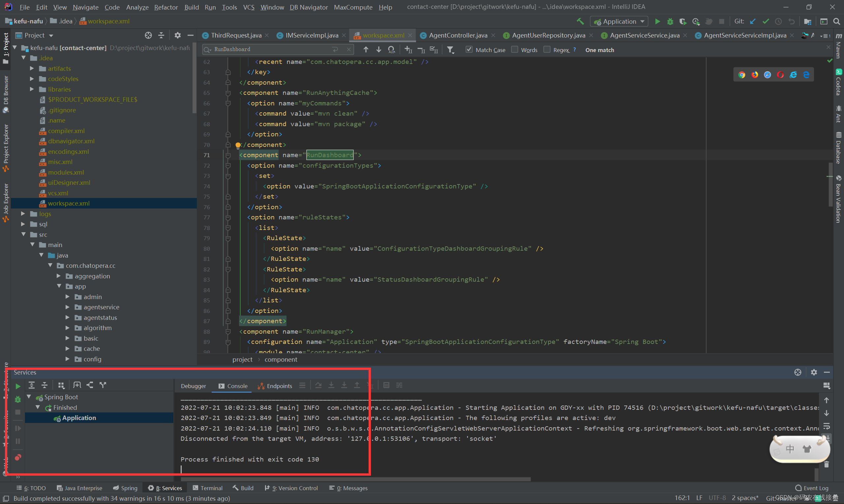Clear console output with trash icon
844x504 pixels.
coord(826,464)
